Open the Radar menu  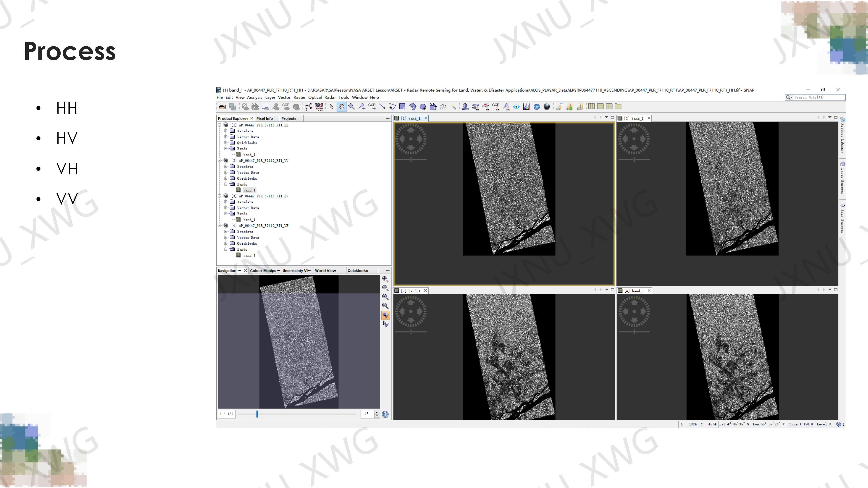tap(330, 97)
